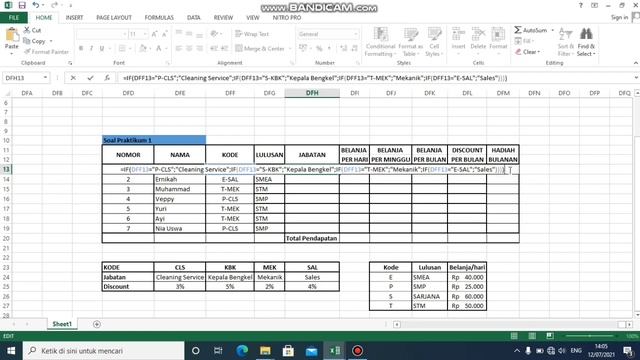Switch to the FORMULAS tab
Screen dimensions: 640x360
159,18
